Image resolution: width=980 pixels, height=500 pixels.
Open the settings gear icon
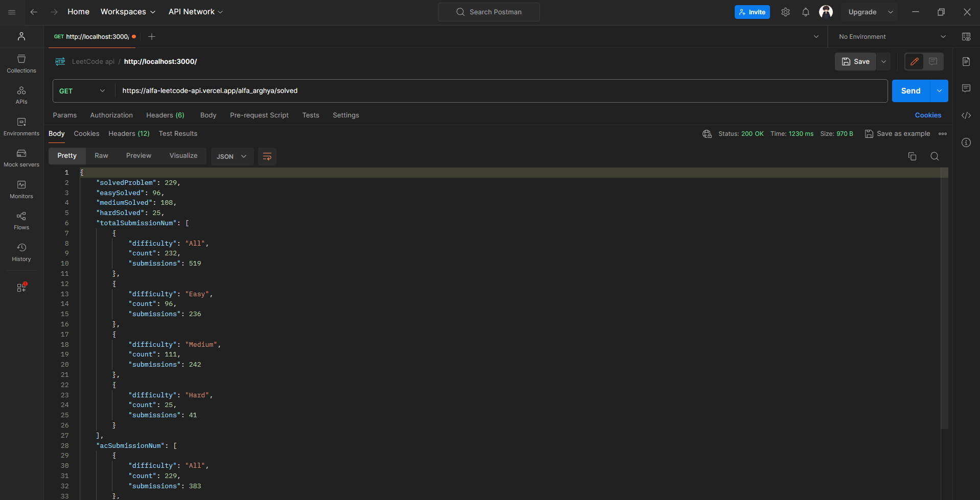pyautogui.click(x=785, y=12)
